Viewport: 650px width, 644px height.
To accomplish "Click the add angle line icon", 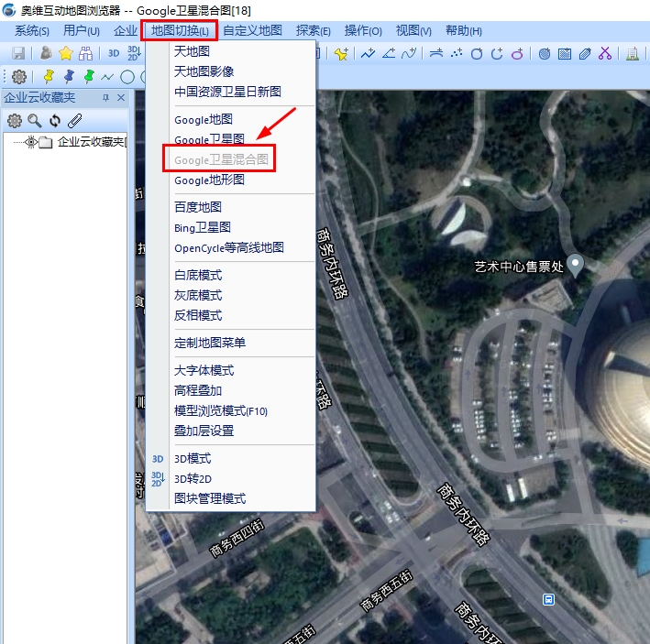I will (x=389, y=53).
